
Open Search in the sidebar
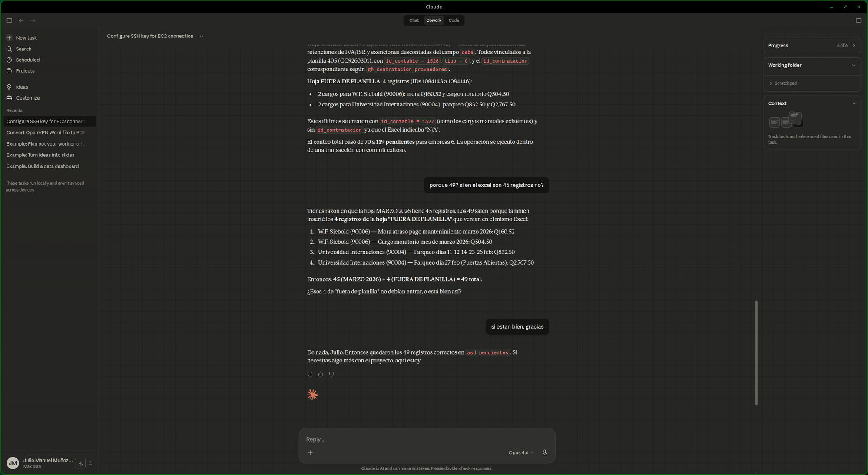[23, 49]
